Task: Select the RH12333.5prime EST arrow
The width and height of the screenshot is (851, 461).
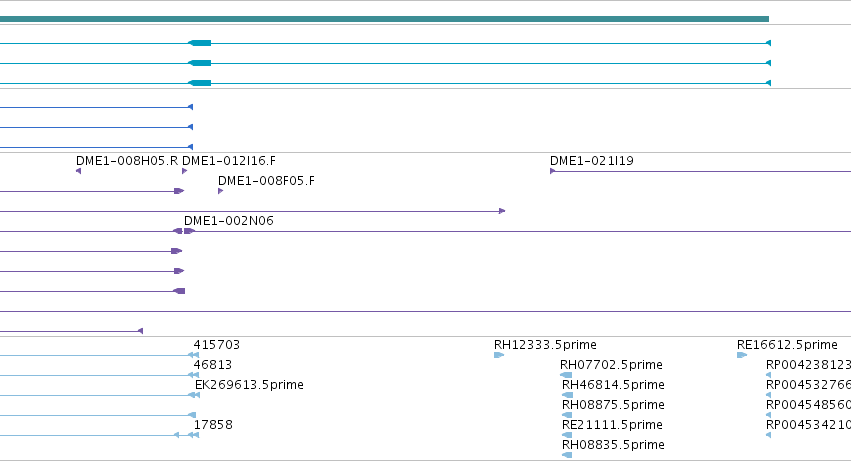Action: [499, 355]
